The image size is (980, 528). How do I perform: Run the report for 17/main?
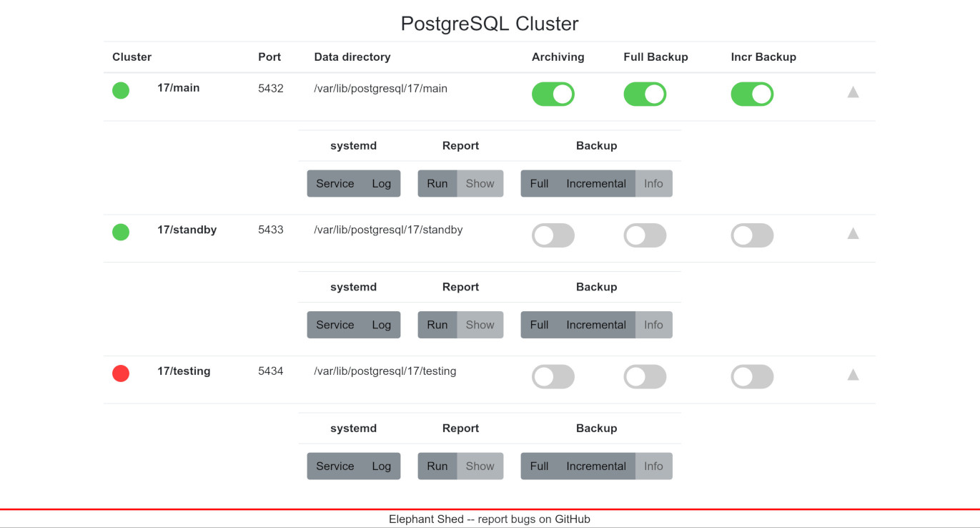coord(437,184)
